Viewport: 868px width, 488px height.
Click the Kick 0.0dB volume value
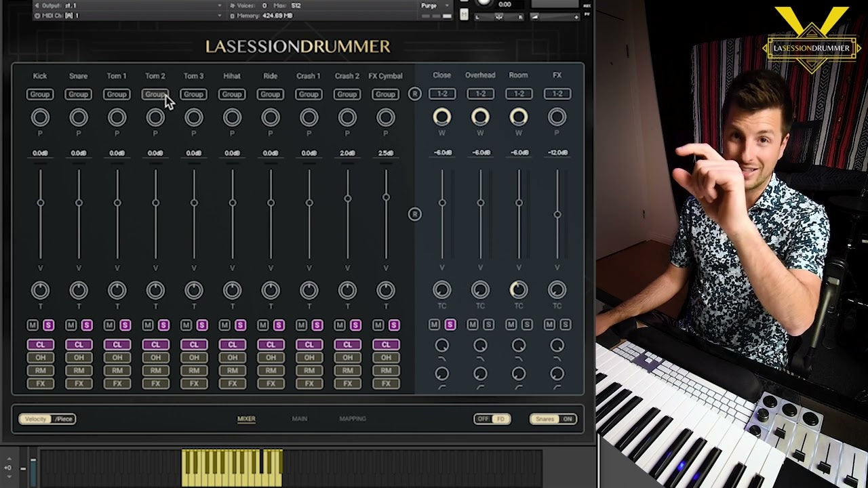(40, 154)
